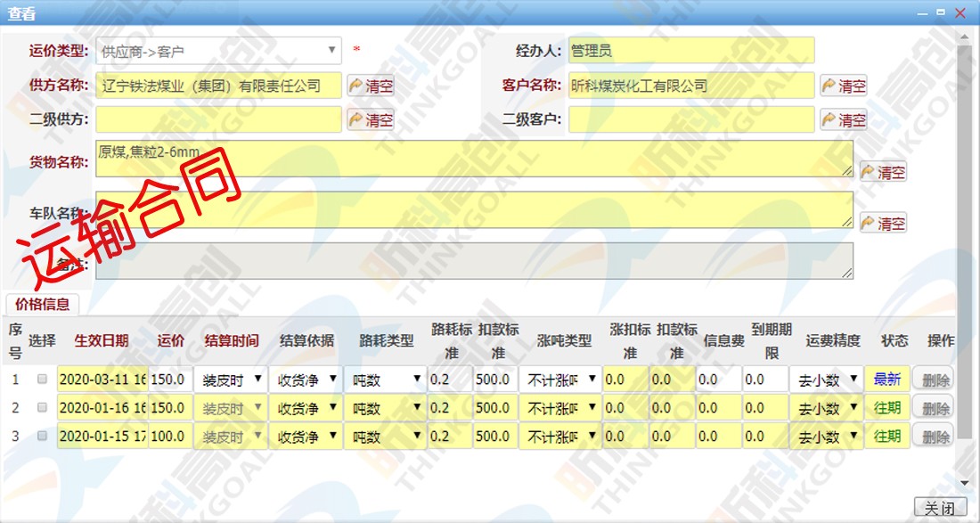Clear the 二级供方 field with 清空
The image size is (980, 523).
pos(371,119)
